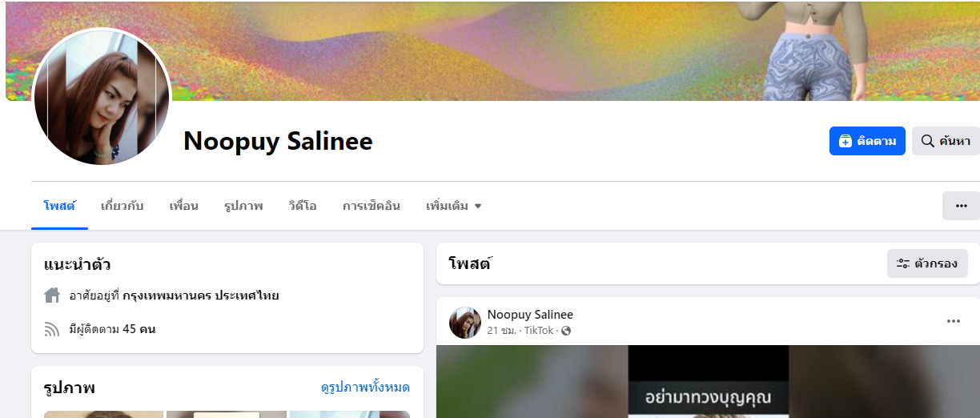Select the การเช็คอิน check-ins tab
This screenshot has width=980, height=418.
point(372,206)
